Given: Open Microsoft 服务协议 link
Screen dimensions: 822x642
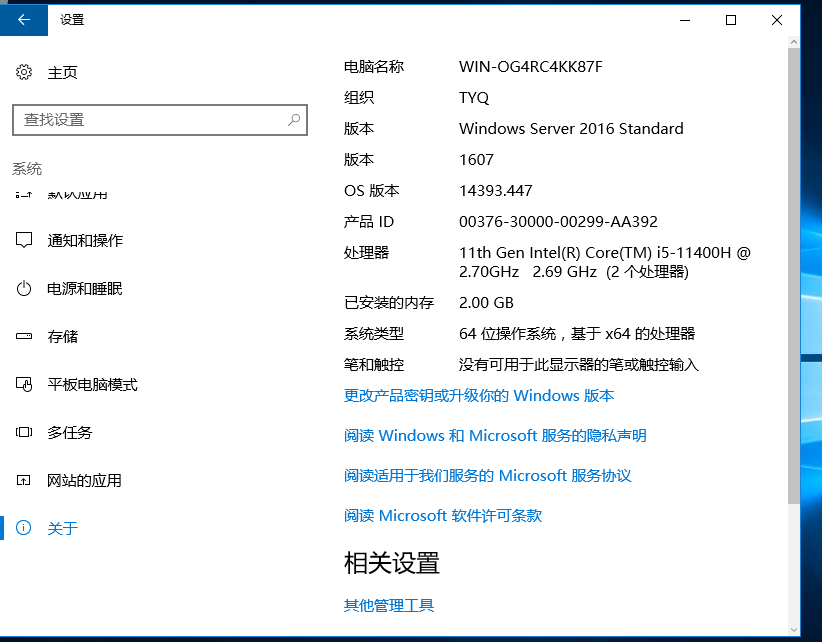Looking at the screenshot, I should pos(488,475).
